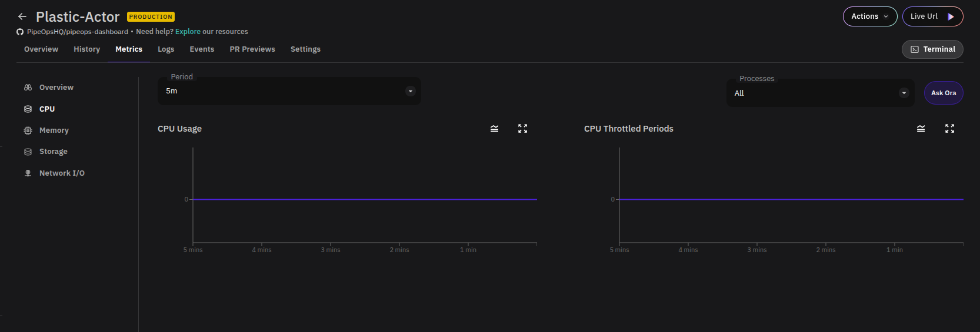Image resolution: width=980 pixels, height=332 pixels.
Task: Open the Settings tab
Action: pos(305,49)
